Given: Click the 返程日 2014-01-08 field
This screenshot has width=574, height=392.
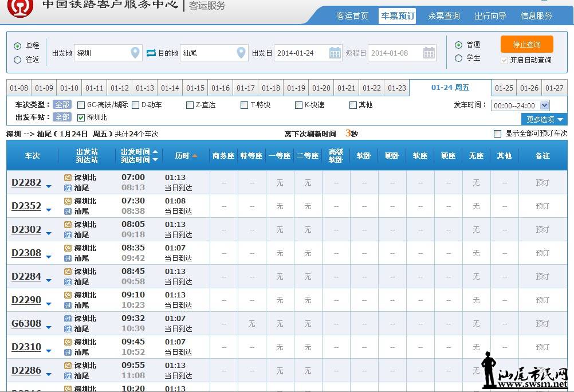Looking at the screenshot, I should pos(402,53).
